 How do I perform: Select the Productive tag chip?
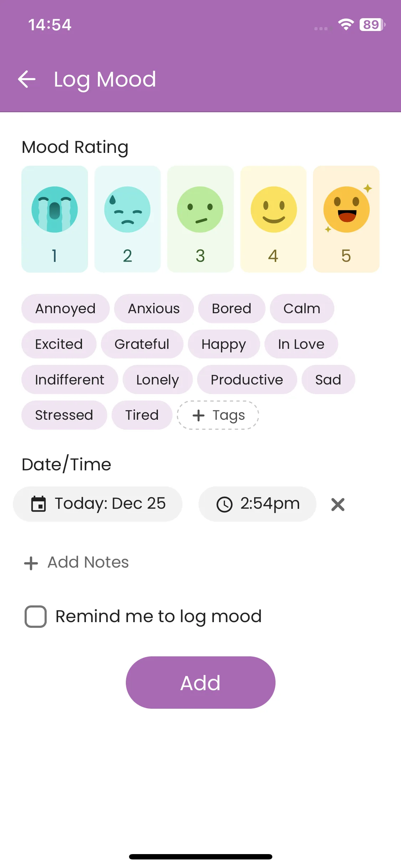tap(247, 379)
